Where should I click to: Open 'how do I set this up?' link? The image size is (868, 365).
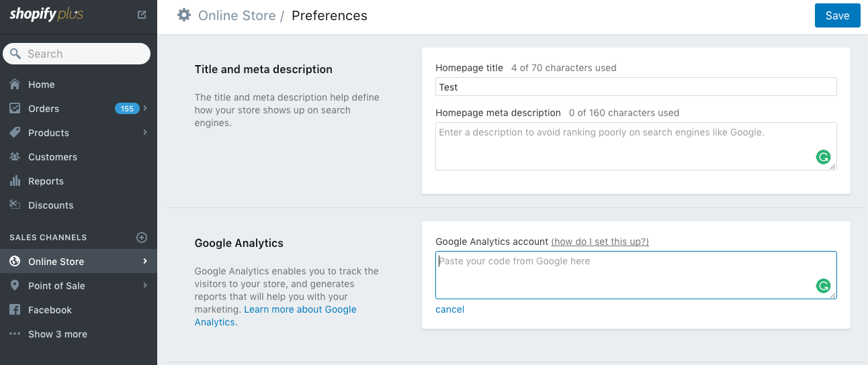(600, 242)
